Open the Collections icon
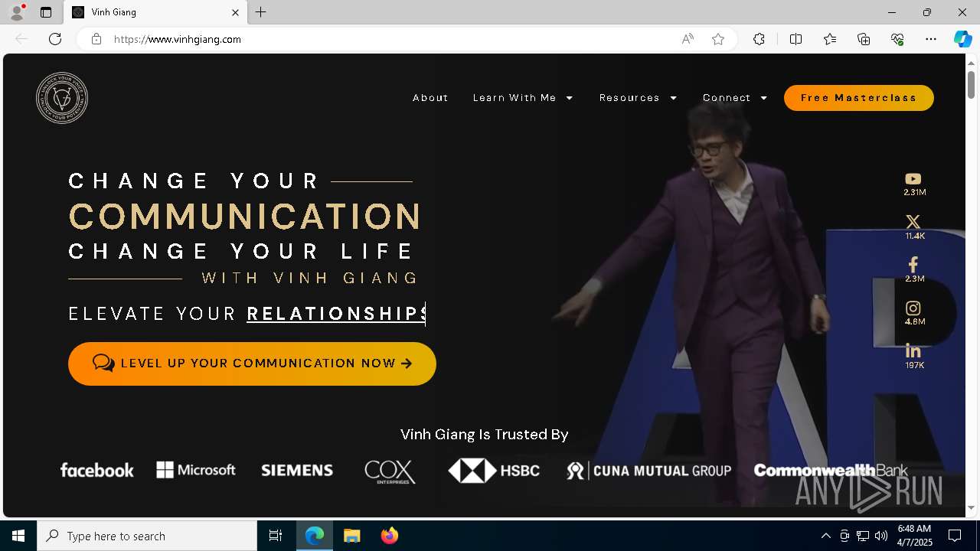 point(864,39)
